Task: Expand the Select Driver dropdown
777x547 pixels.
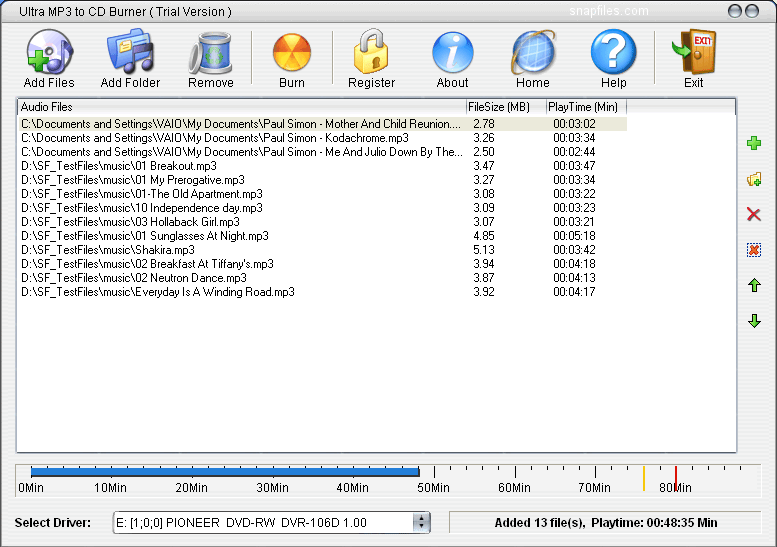Action: point(421,522)
